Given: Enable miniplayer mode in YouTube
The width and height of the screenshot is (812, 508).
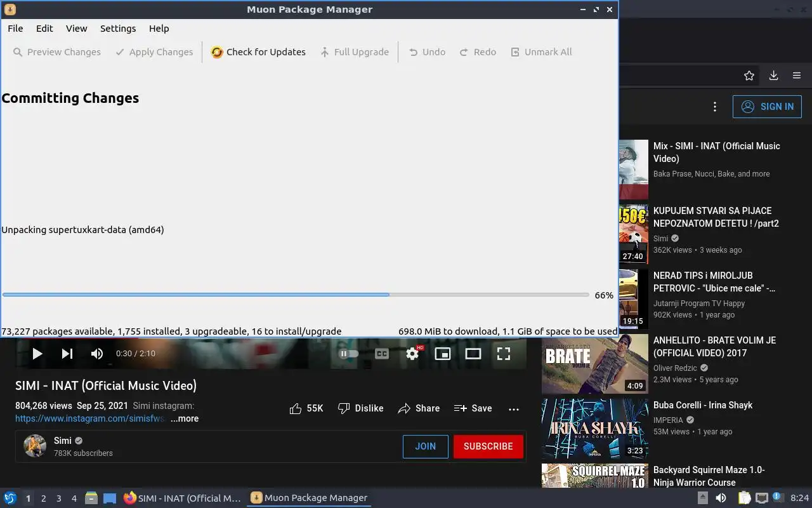Looking at the screenshot, I should pyautogui.click(x=443, y=354).
